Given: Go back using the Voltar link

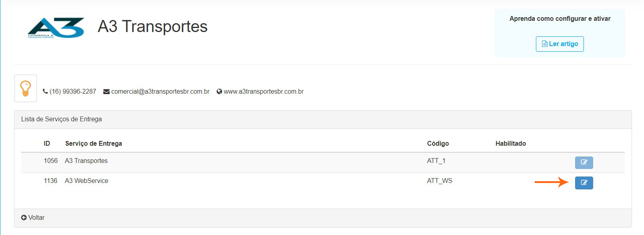Looking at the screenshot, I should (x=36, y=217).
